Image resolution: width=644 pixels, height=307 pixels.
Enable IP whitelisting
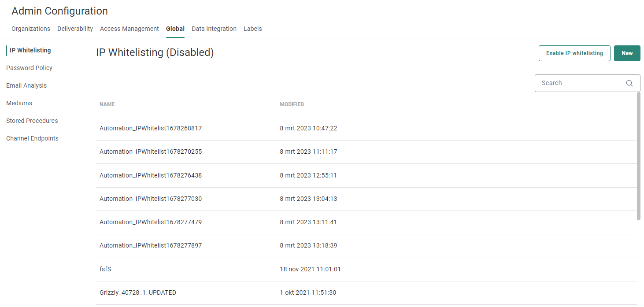click(x=574, y=53)
